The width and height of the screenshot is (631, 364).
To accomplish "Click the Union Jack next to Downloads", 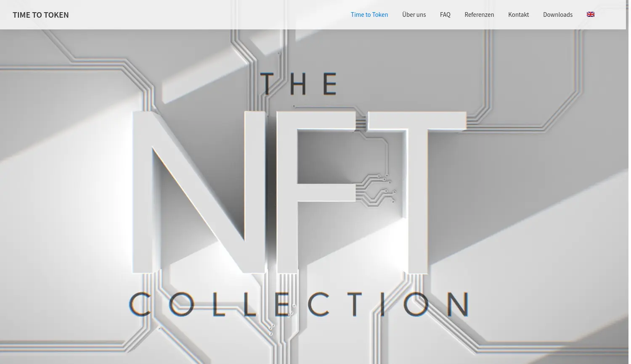I will [x=591, y=14].
